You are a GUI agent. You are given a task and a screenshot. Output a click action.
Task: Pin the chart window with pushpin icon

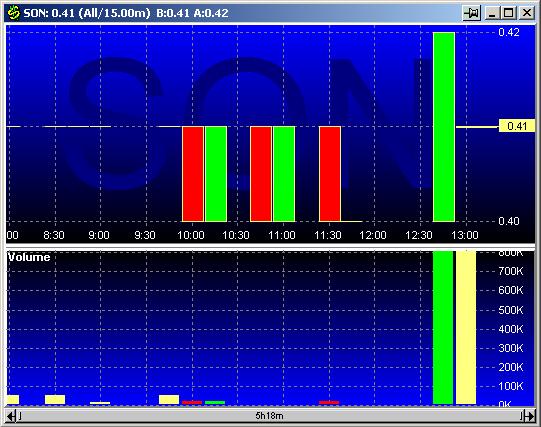pyautogui.click(x=472, y=13)
